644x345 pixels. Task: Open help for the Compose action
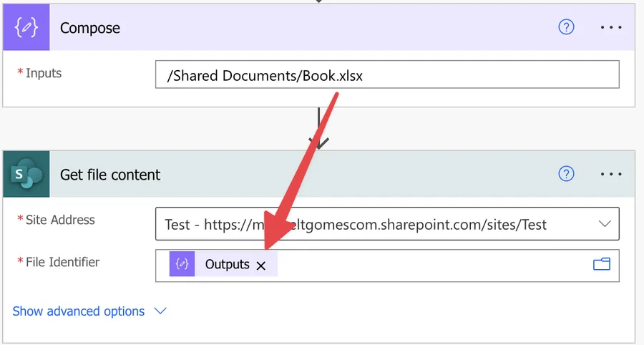point(566,28)
